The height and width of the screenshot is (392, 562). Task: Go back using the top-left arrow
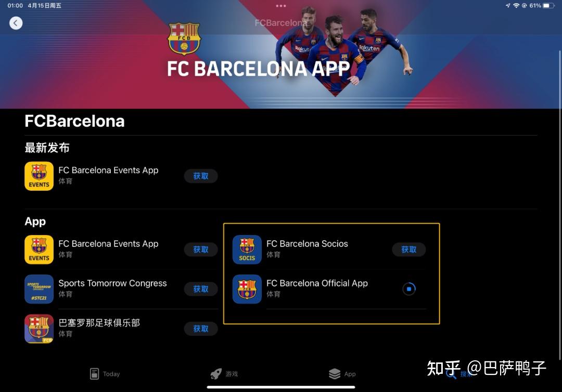pyautogui.click(x=16, y=23)
